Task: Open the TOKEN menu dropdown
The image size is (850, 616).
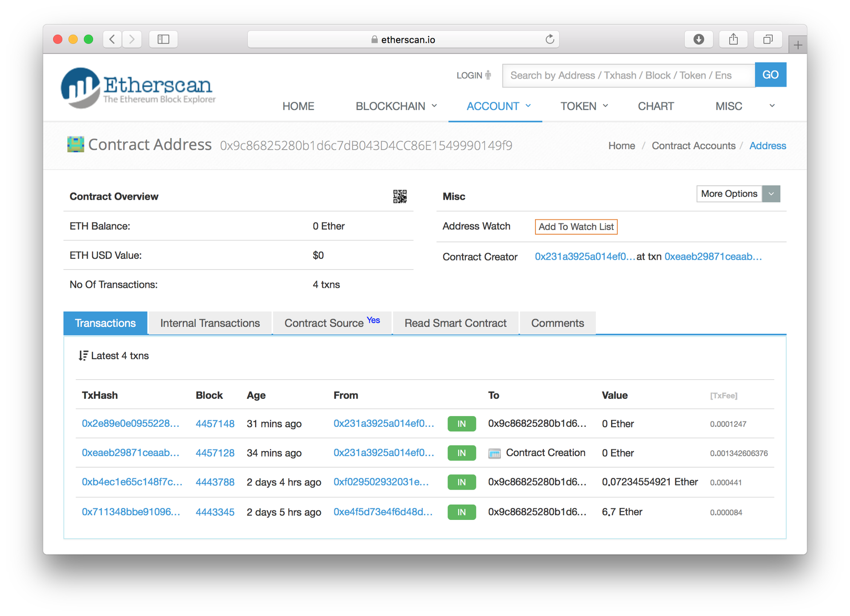Action: point(584,106)
